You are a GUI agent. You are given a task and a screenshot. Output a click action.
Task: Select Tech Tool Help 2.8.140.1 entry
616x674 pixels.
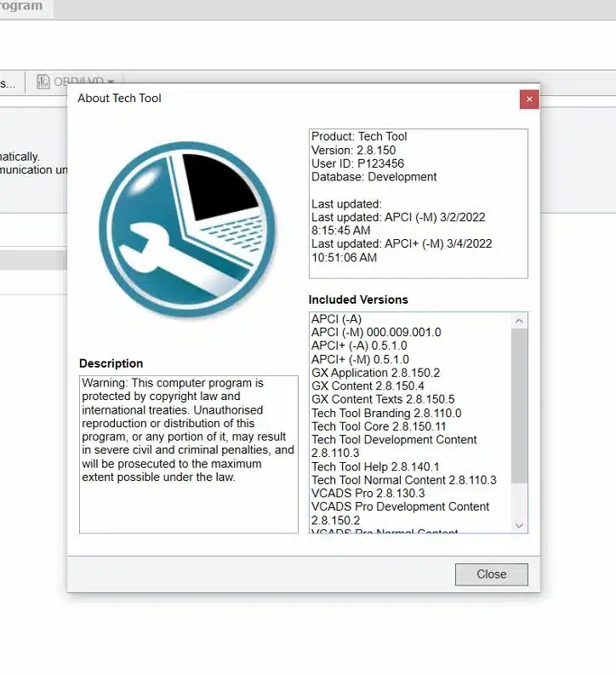(x=375, y=466)
